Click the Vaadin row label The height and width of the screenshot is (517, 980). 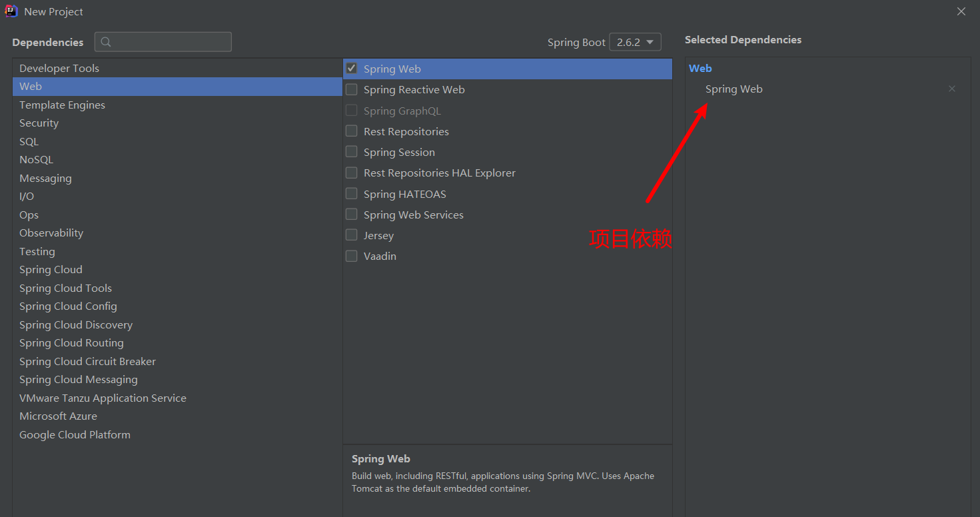tap(380, 256)
